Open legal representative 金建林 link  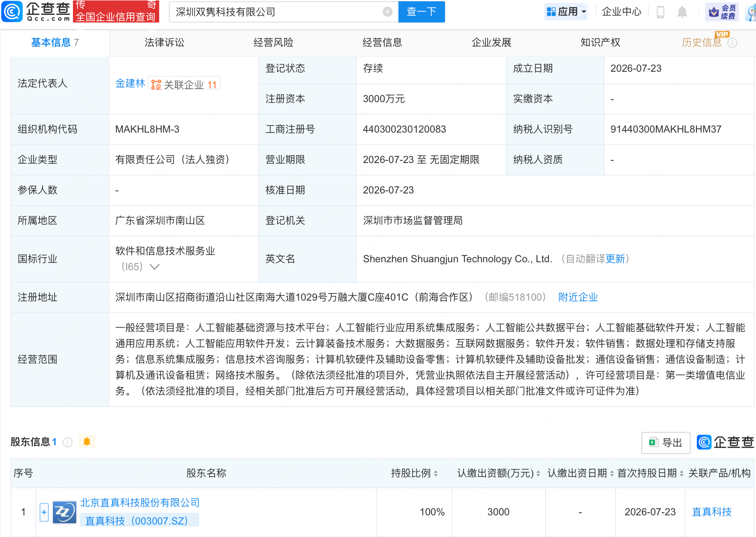(x=130, y=83)
